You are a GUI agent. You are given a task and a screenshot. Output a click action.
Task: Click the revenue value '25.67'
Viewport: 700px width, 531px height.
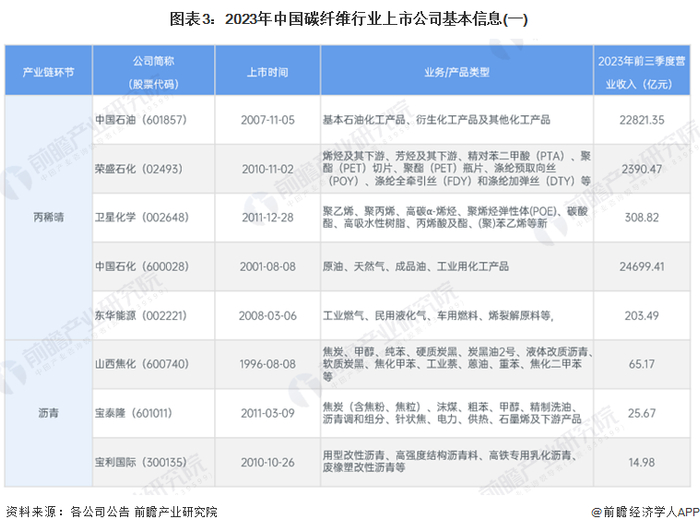(642, 413)
